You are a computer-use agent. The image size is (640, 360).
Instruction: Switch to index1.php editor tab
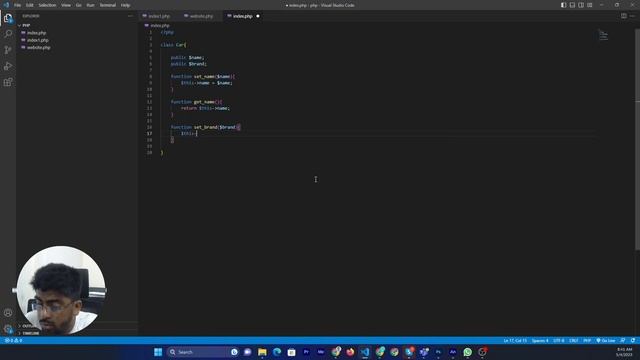click(x=159, y=16)
